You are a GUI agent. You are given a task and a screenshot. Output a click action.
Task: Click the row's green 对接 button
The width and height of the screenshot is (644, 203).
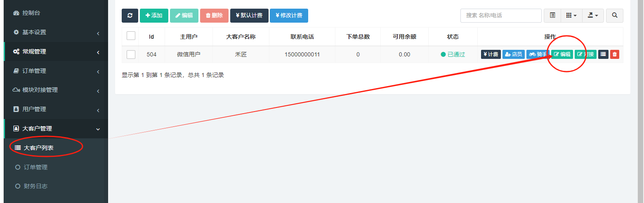[585, 54]
